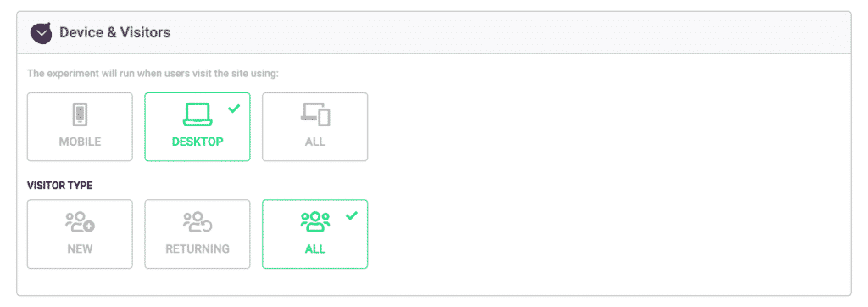Click the VISITOR TYPE section heading
This screenshot has width=868, height=307.
pyautogui.click(x=60, y=186)
